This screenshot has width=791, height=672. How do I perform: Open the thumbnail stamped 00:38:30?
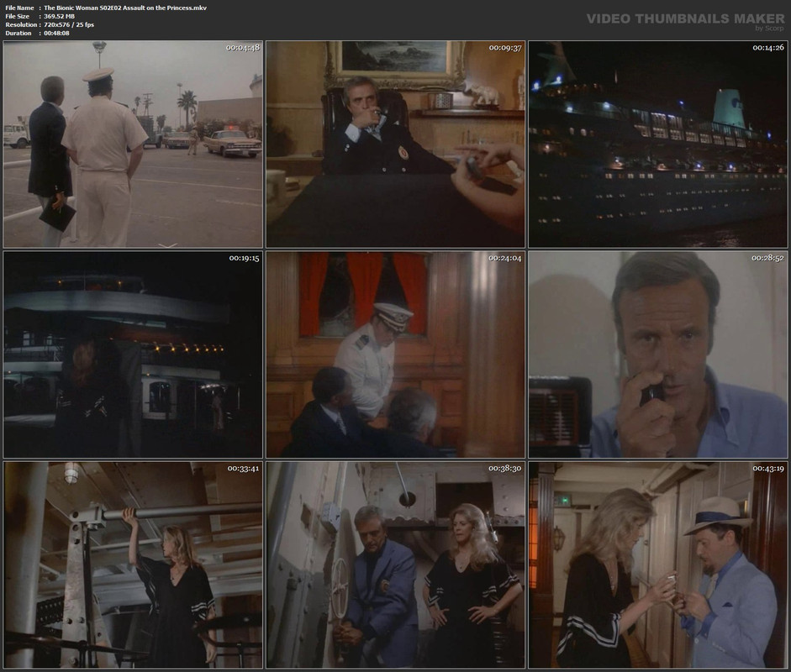coord(395,564)
